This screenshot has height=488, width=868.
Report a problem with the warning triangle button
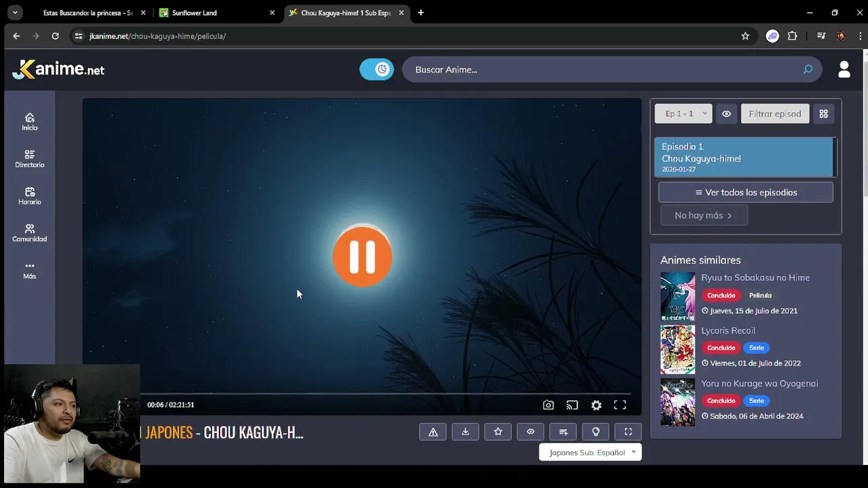point(433,432)
